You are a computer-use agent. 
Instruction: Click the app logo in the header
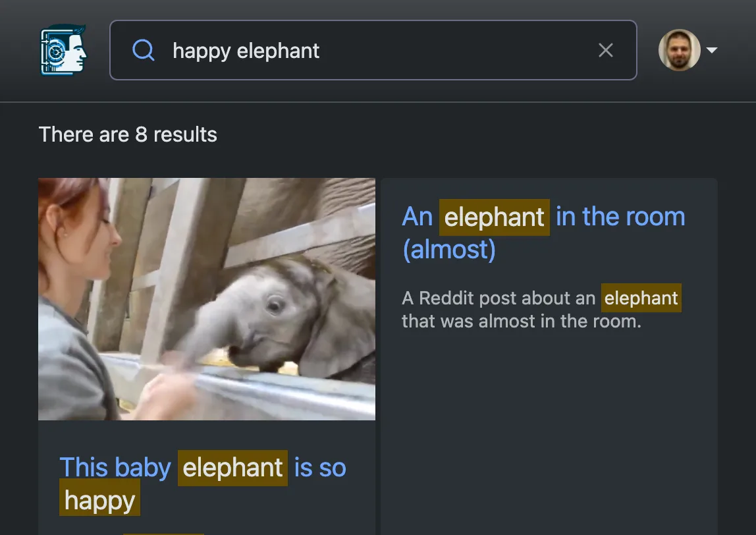pyautogui.click(x=63, y=50)
